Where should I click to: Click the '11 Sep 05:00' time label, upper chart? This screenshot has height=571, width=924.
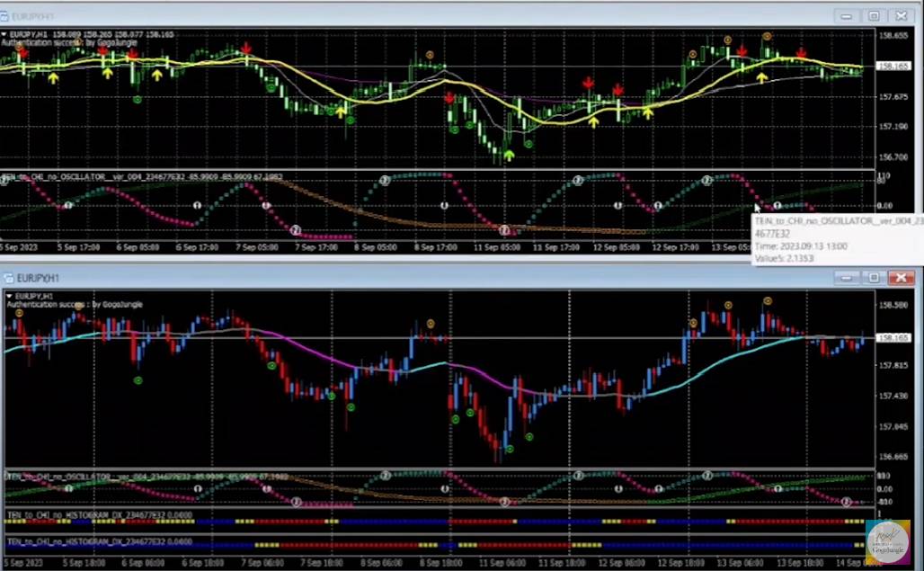[x=497, y=247]
